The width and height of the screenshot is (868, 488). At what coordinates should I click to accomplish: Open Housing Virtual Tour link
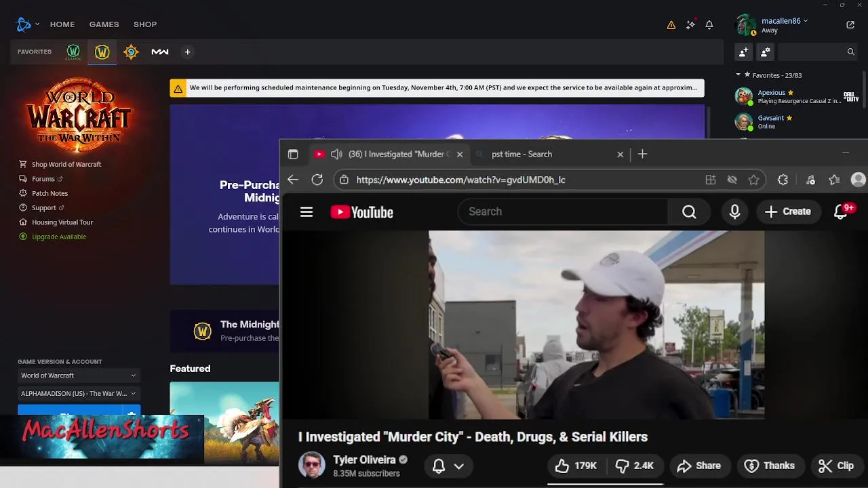pyautogui.click(x=62, y=222)
